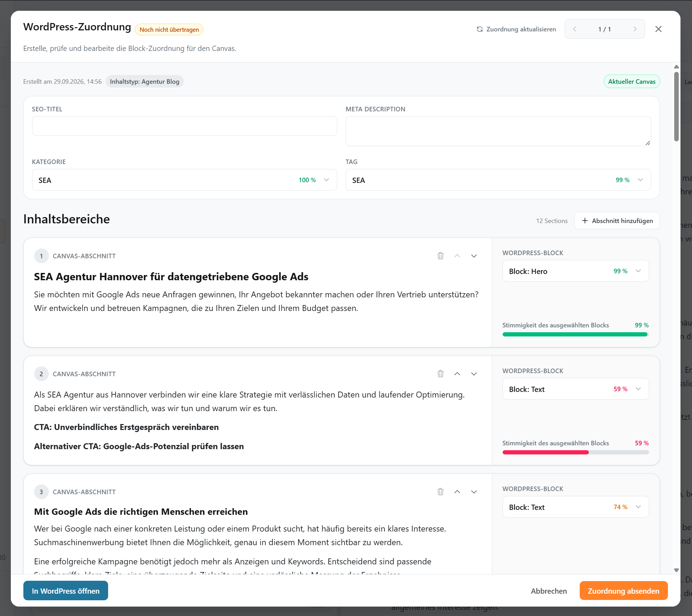Go to previous mapping in pager
The image size is (692, 616).
click(574, 29)
